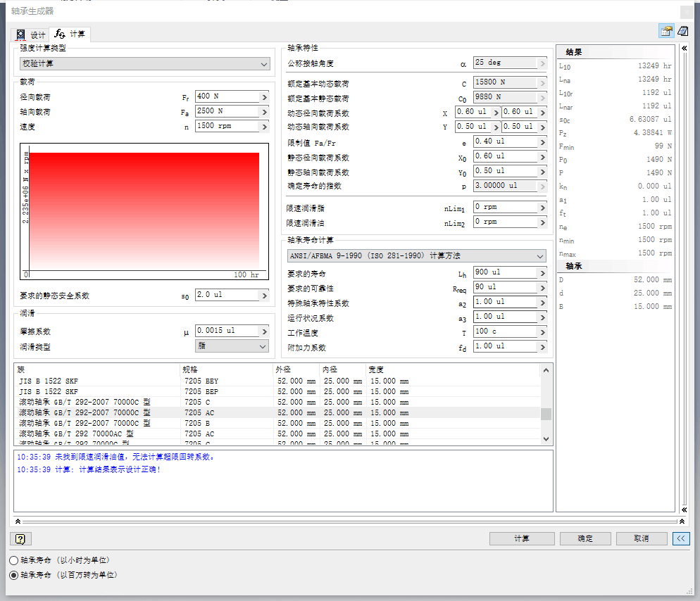Select 轴承寿命 (以百万转为单位) radio button
Image resolution: width=700 pixels, height=601 pixels.
pyautogui.click(x=14, y=575)
